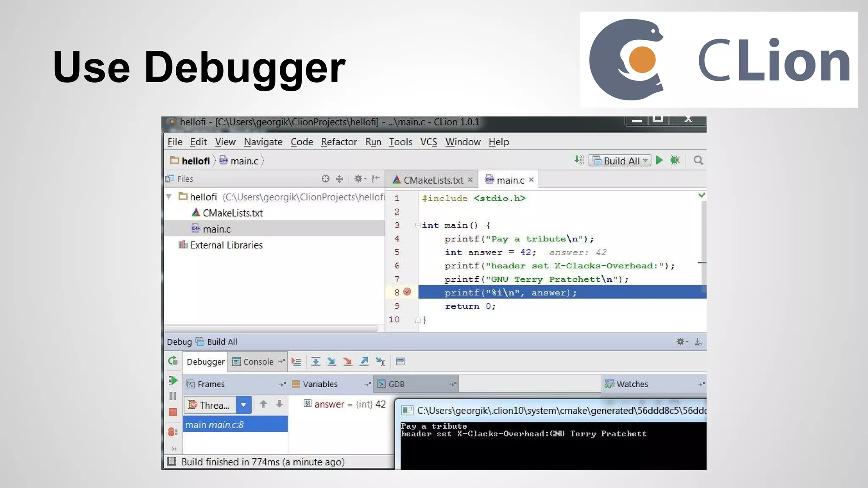Resume program with green play icon in Debug panel

[173, 380]
